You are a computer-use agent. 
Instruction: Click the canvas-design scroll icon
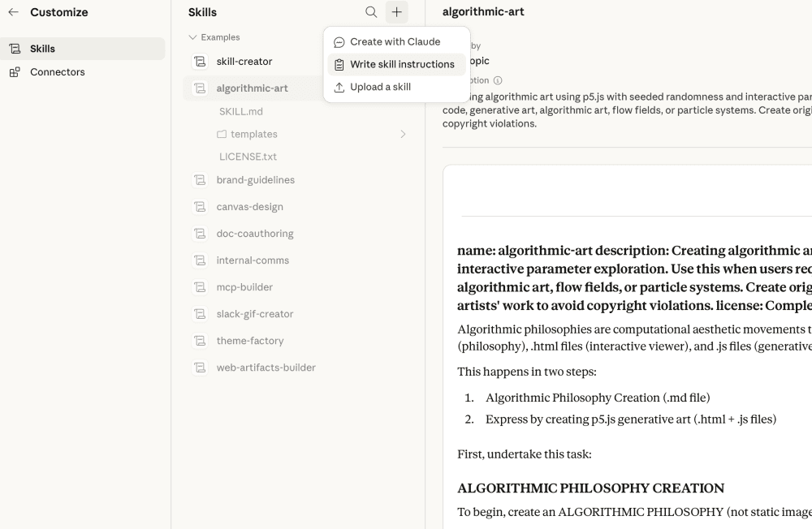200,207
